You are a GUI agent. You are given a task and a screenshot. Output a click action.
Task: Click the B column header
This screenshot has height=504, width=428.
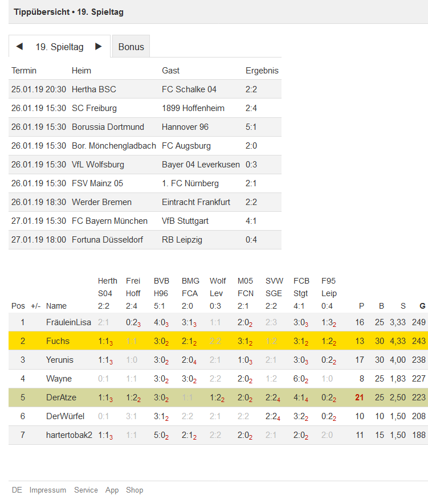pos(381,306)
